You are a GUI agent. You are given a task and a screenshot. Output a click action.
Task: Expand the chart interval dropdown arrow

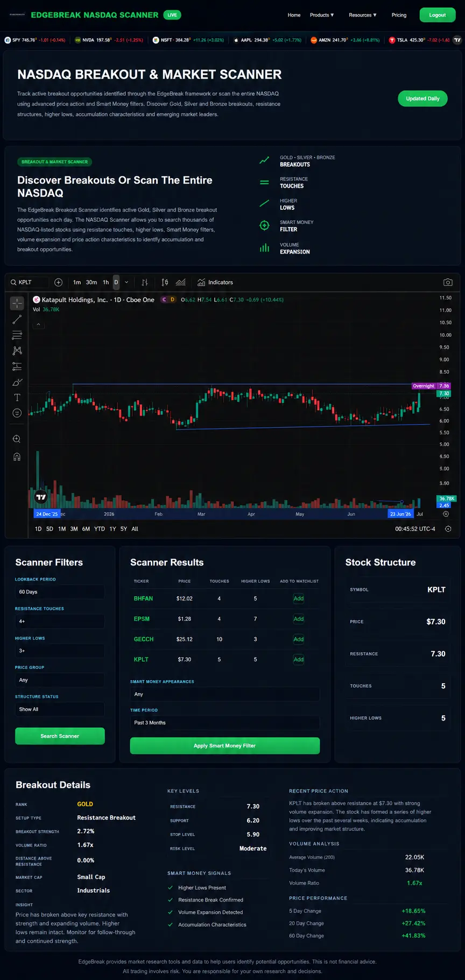[x=126, y=283]
